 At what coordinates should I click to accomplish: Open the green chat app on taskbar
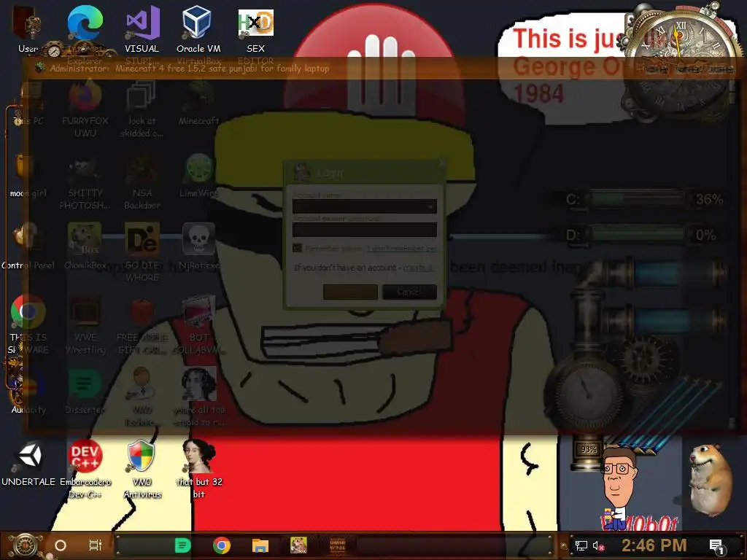click(182, 545)
